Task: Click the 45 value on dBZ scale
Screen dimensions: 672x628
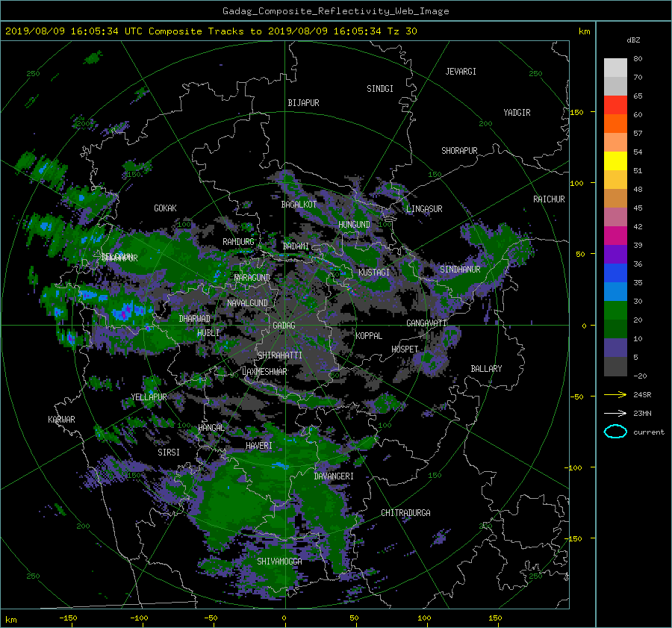Action: (638, 208)
